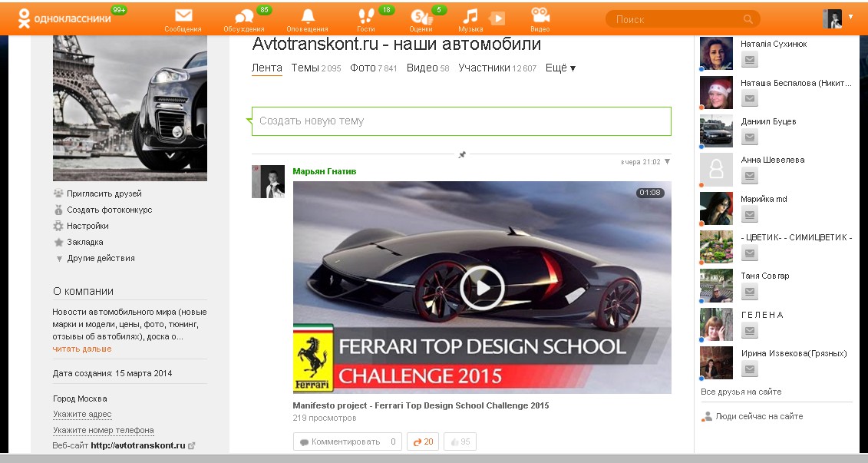Open Manifesto project video title
This screenshot has height=463, width=868.
tap(421, 405)
